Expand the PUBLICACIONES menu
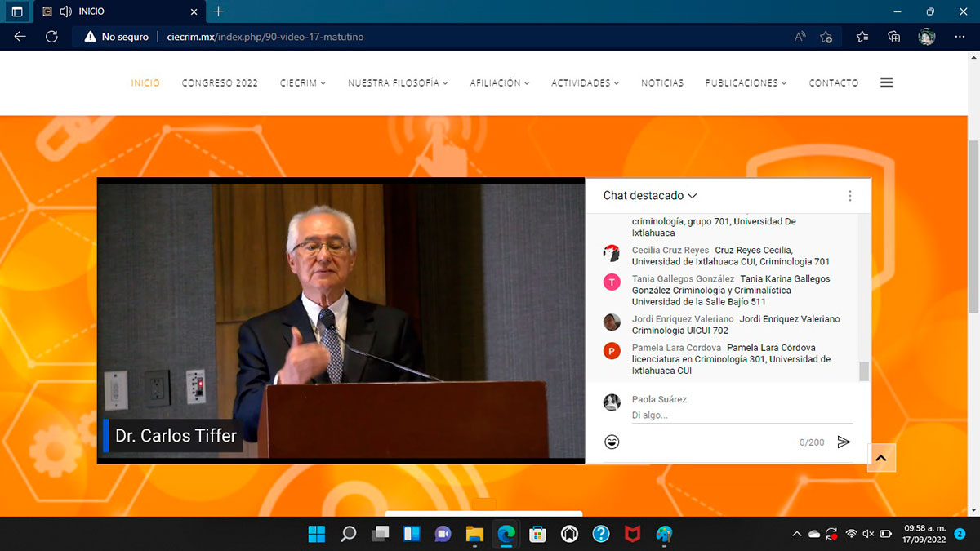The image size is (980, 551). (746, 83)
